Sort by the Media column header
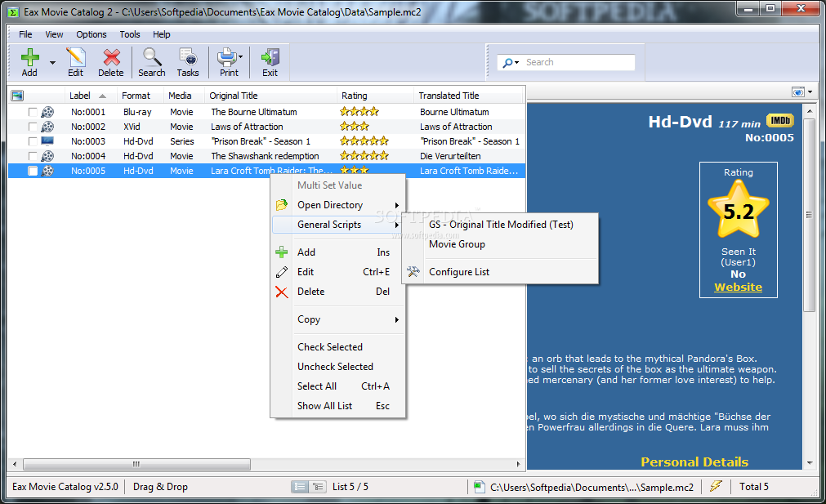Screen dimensions: 826x504 (x=184, y=96)
